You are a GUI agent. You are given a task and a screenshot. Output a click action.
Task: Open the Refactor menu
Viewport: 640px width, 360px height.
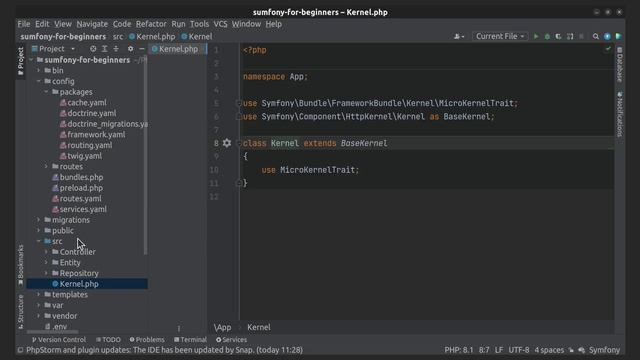pos(151,24)
